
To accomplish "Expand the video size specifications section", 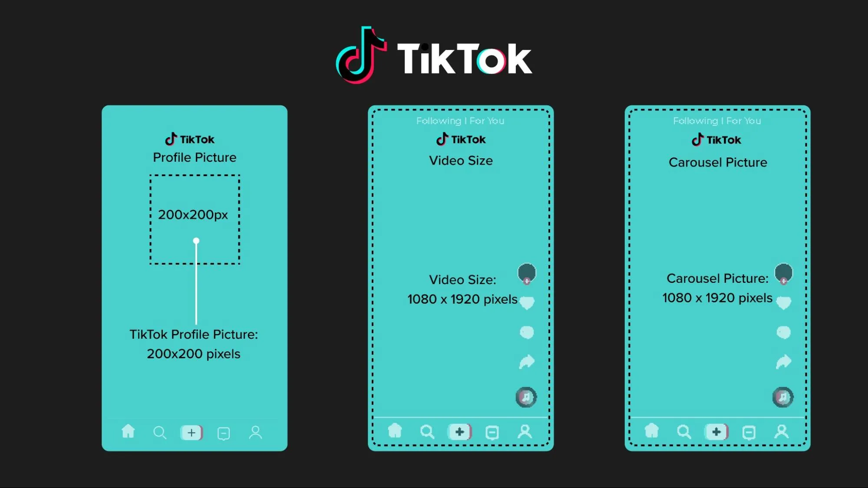I will (x=462, y=289).
